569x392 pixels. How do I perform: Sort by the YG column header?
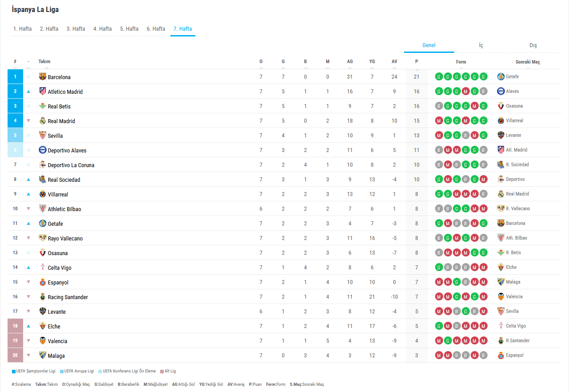tap(372, 62)
